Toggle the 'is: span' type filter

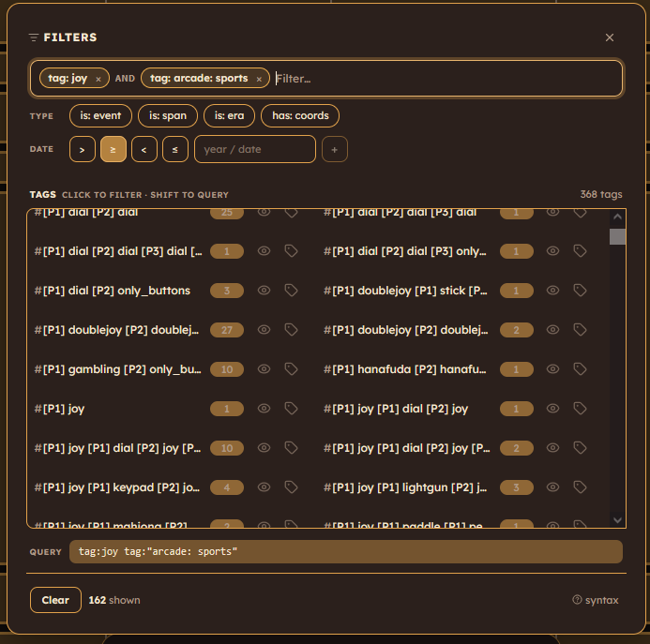(x=168, y=115)
